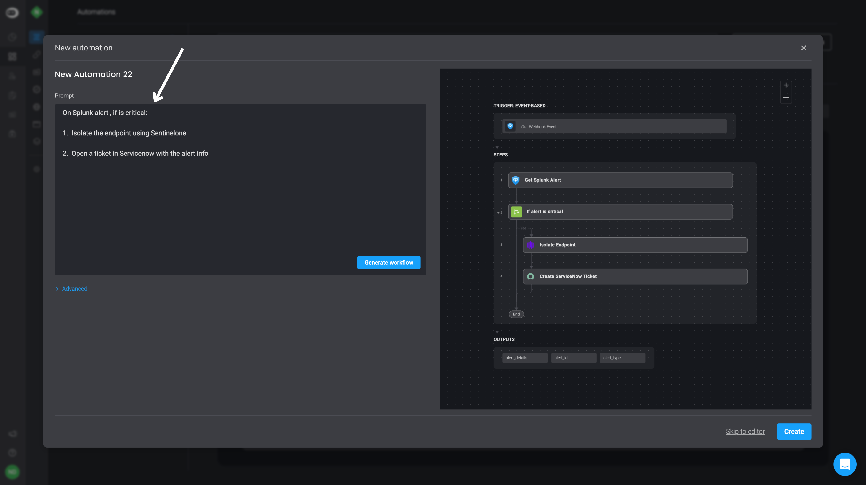This screenshot has width=868, height=485.
Task: Click the STEPS section label
Action: pos(501,155)
